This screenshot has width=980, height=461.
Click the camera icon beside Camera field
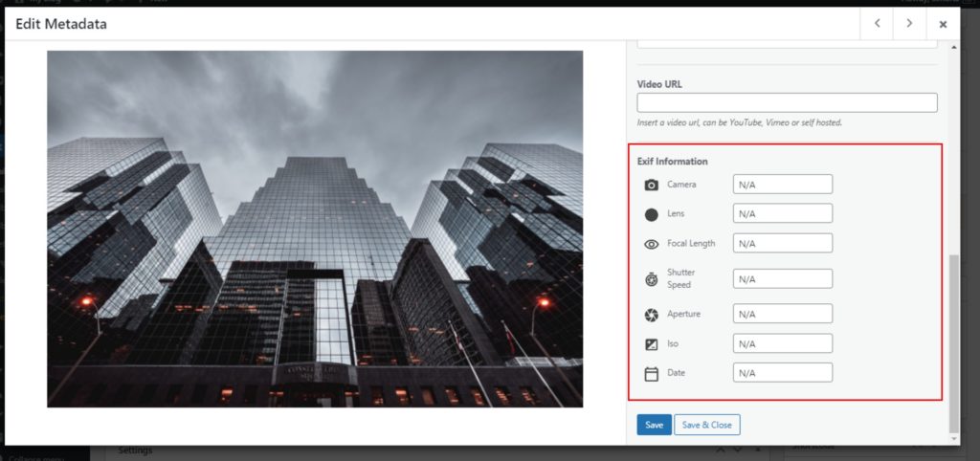pos(652,185)
